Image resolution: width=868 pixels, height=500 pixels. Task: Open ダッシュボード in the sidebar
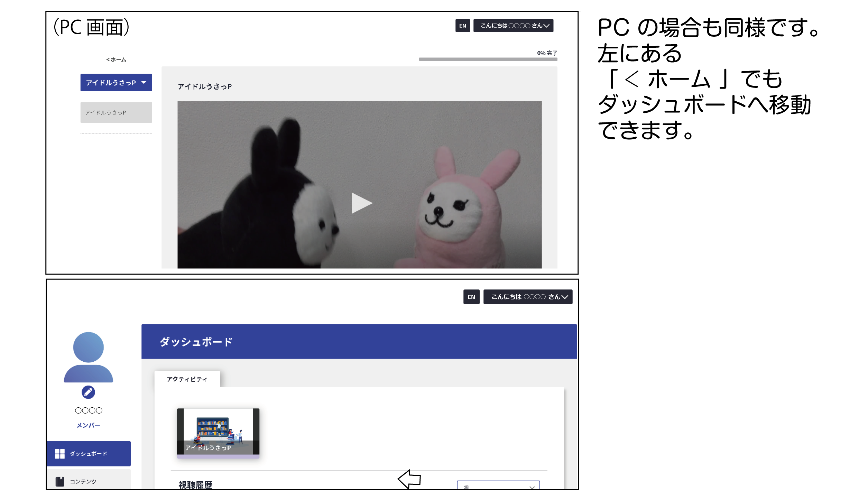(89, 454)
